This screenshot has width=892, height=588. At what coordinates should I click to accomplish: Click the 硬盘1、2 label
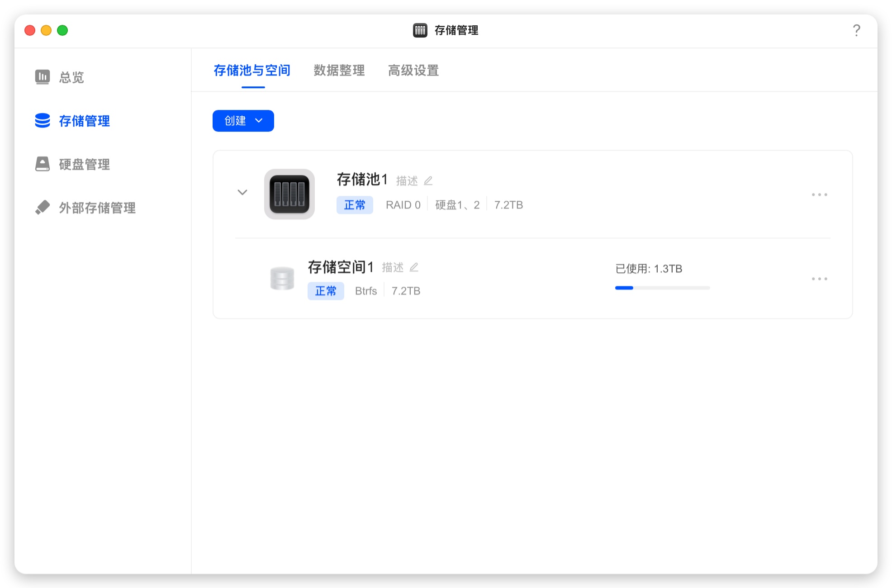[x=457, y=205]
